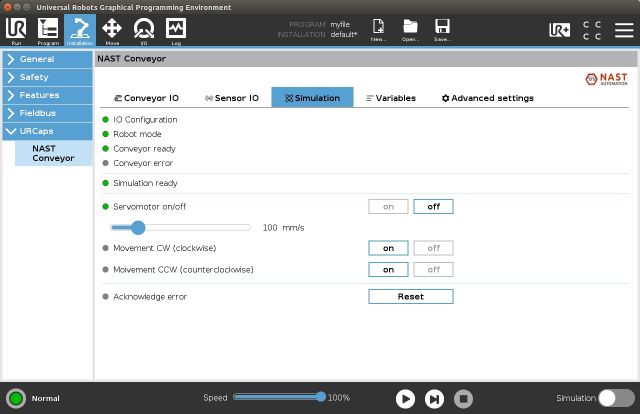Open the hamburger menu

pyautogui.click(x=623, y=29)
